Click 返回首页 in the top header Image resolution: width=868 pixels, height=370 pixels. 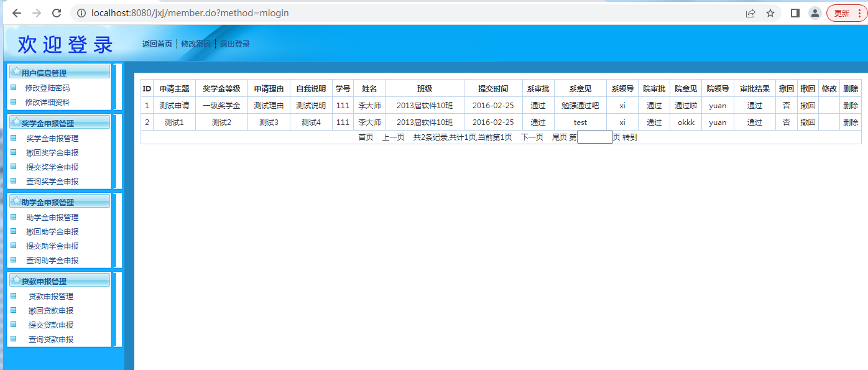coord(157,44)
